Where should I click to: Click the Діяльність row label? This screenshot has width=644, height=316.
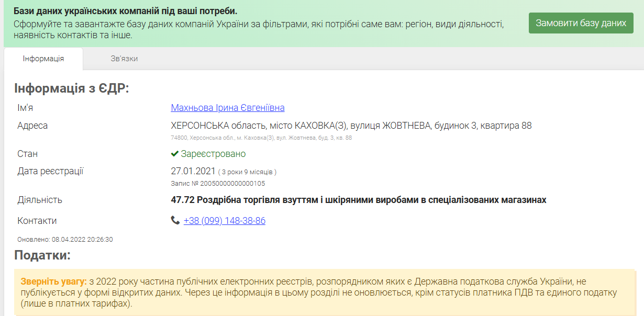click(x=40, y=200)
